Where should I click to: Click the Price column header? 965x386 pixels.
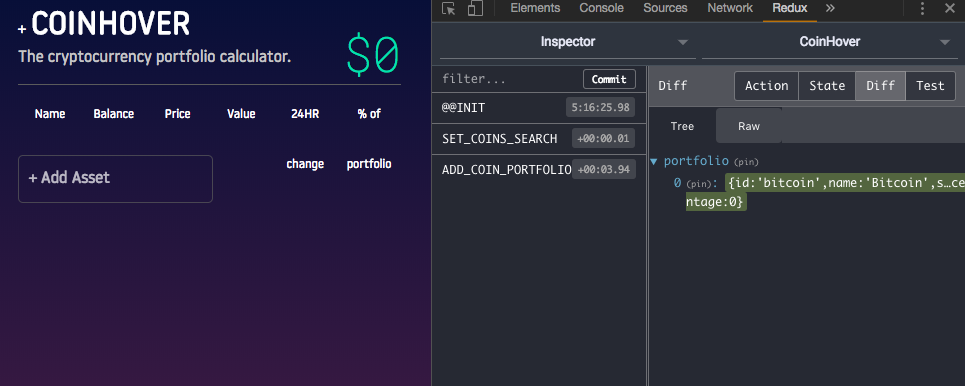[x=178, y=114]
